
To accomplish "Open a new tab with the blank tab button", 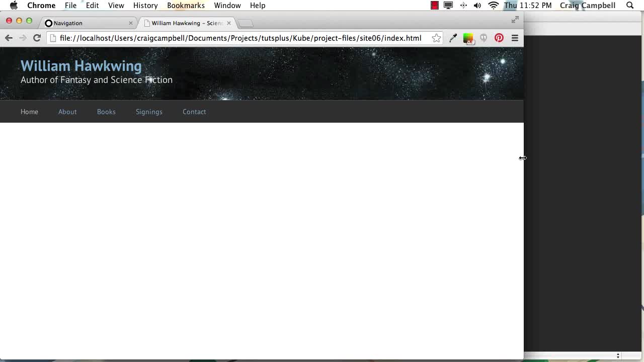I will pyautogui.click(x=246, y=23).
